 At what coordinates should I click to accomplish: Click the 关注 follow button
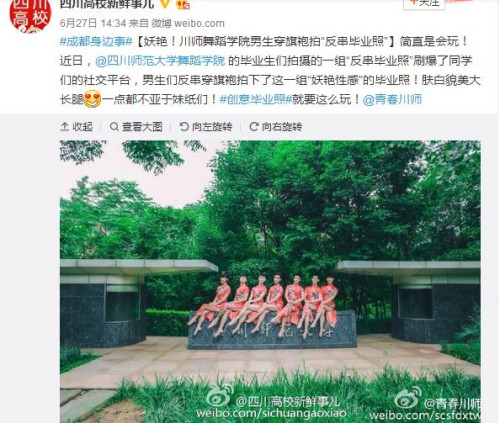point(424,3)
